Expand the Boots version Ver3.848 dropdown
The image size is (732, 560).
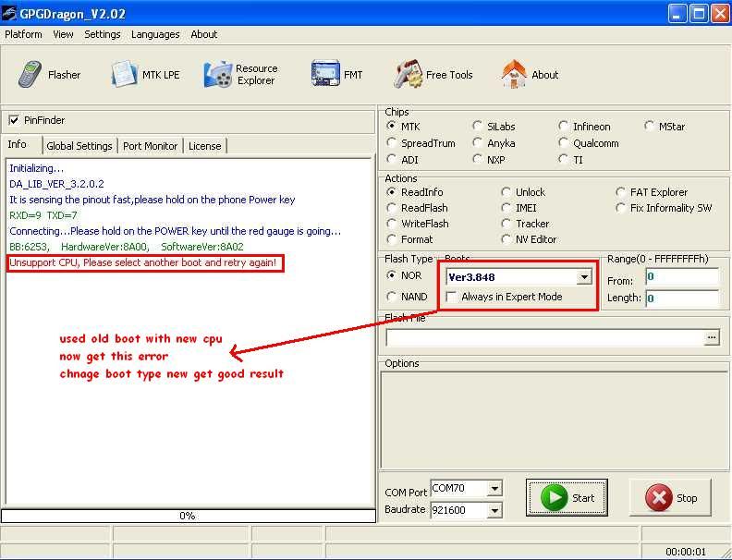584,277
